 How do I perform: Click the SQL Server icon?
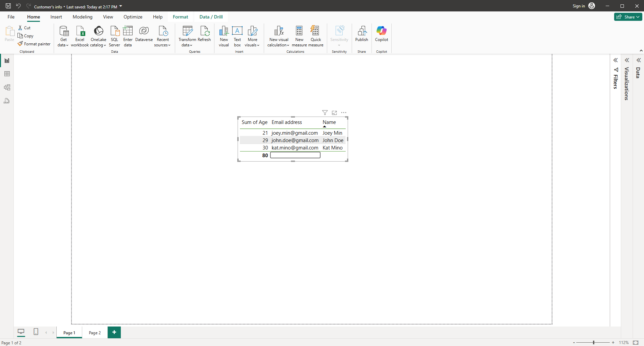(x=114, y=31)
